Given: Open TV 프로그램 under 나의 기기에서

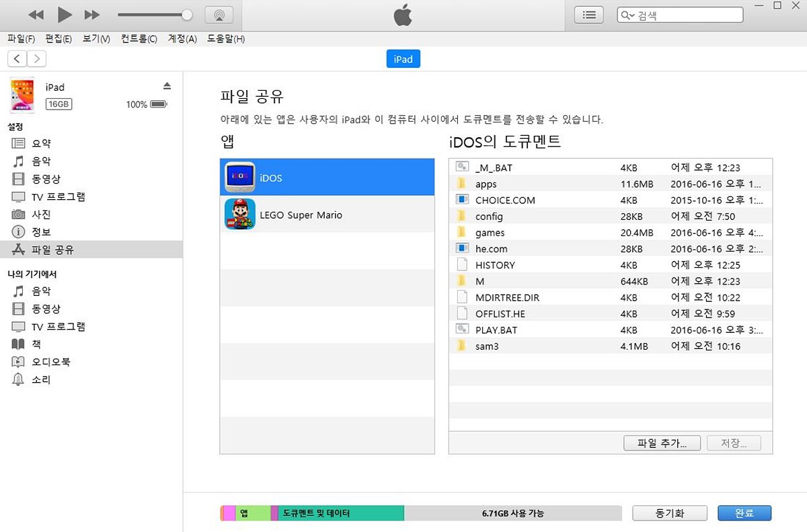Looking at the screenshot, I should (91, 327).
